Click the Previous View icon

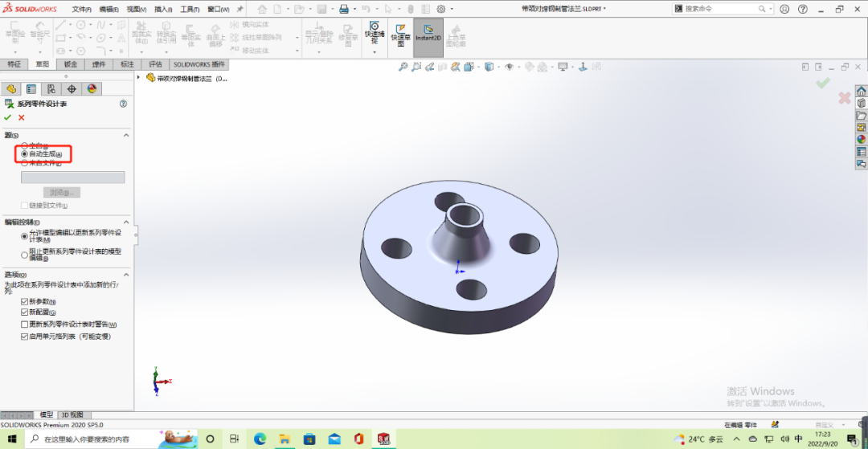click(429, 67)
